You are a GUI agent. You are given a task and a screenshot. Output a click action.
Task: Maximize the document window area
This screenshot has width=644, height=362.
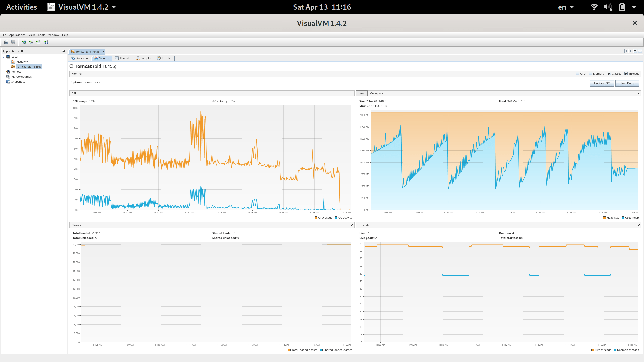click(x=640, y=51)
